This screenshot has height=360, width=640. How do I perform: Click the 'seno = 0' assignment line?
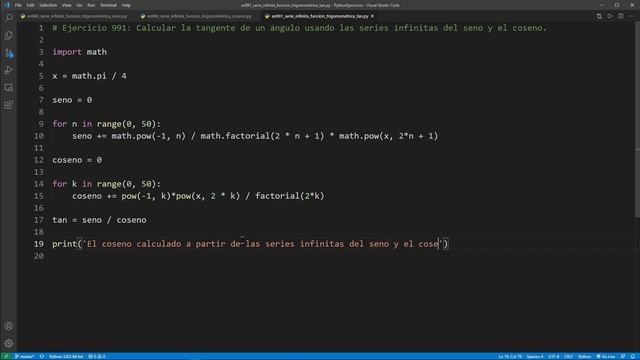72,100
